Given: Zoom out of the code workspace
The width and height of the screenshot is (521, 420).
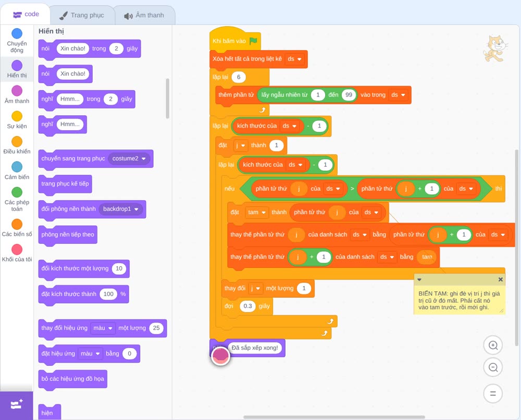Looking at the screenshot, I should [x=493, y=367].
